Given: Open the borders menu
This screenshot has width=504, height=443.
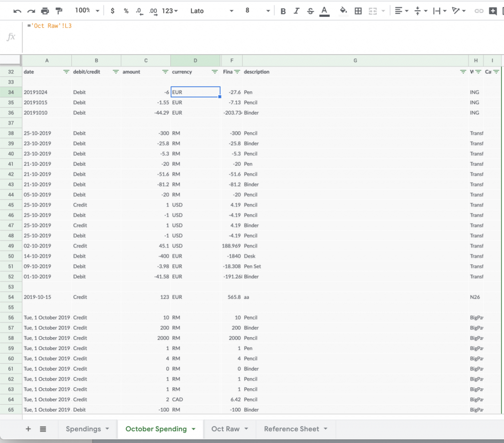Looking at the screenshot, I should [358, 11].
